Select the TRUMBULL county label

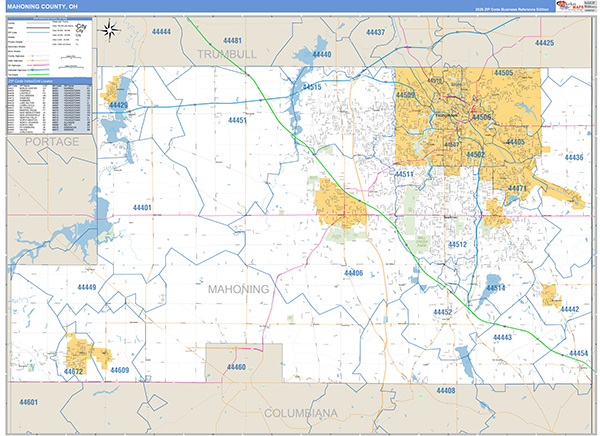pos(227,54)
